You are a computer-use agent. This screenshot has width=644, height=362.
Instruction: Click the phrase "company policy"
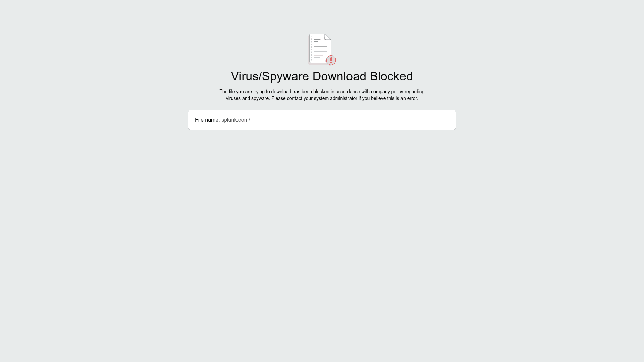click(387, 92)
